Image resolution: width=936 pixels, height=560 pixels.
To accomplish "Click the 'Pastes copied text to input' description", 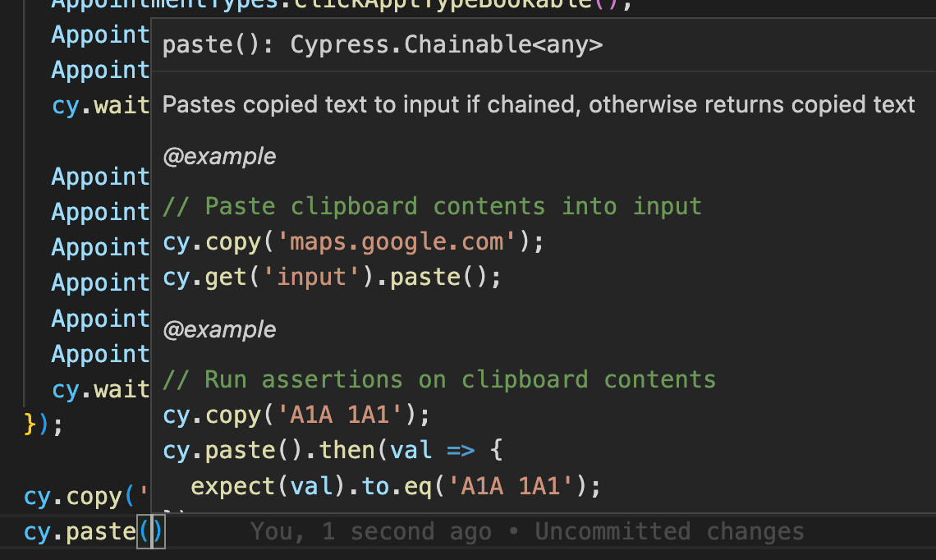I will click(538, 104).
